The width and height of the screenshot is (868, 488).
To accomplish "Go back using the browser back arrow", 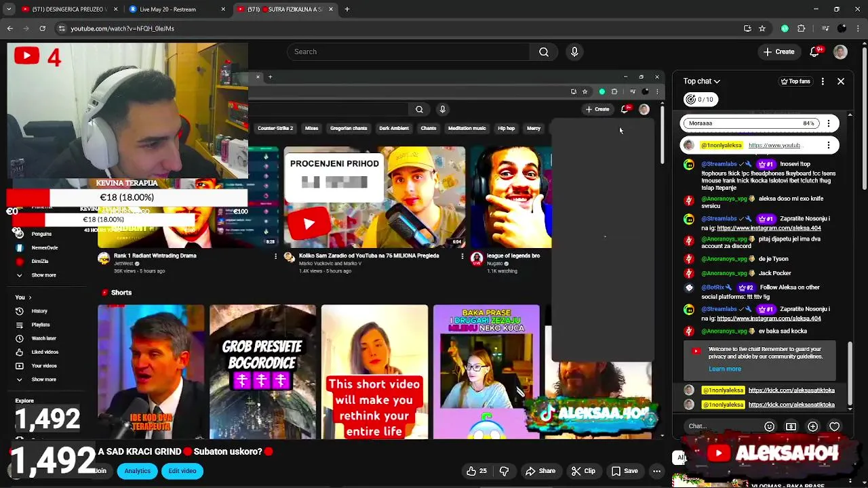I will [x=9, y=28].
